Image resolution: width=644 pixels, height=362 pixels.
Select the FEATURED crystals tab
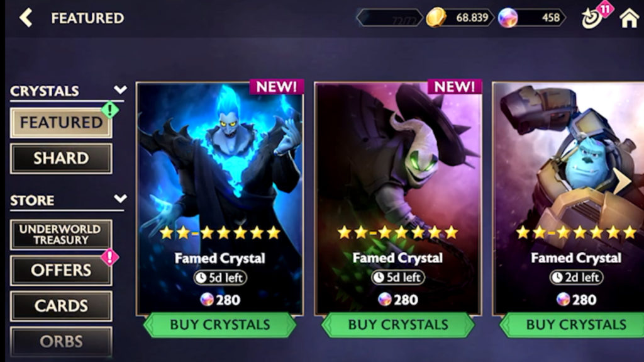[x=61, y=123]
